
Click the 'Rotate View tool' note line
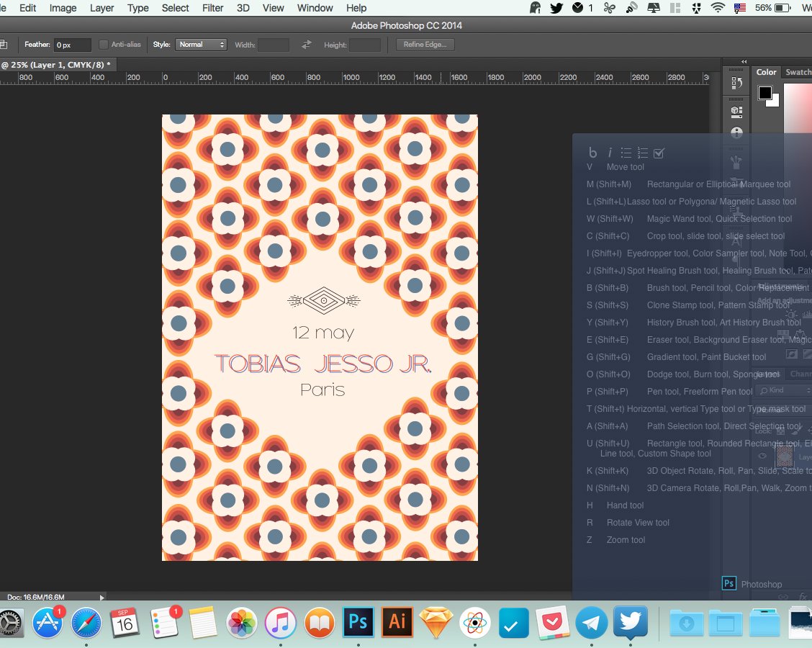click(x=638, y=523)
